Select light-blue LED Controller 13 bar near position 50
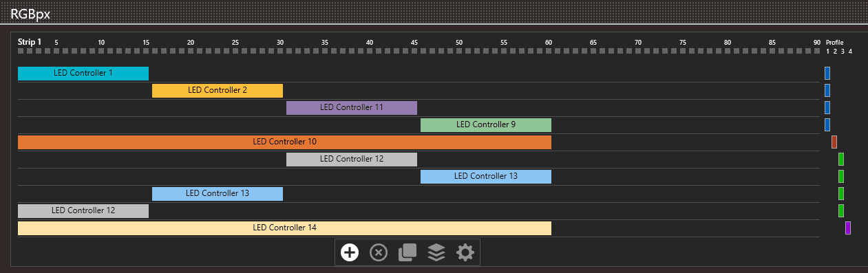 (486, 176)
